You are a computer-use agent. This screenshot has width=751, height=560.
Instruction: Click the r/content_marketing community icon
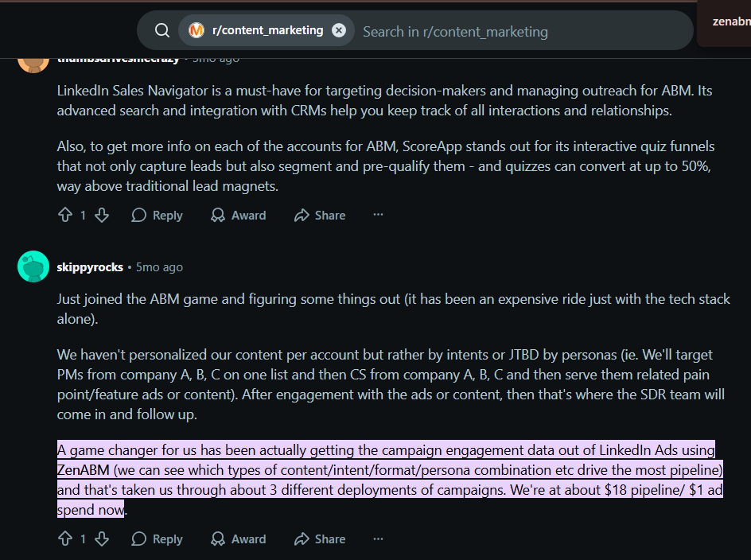click(x=197, y=31)
